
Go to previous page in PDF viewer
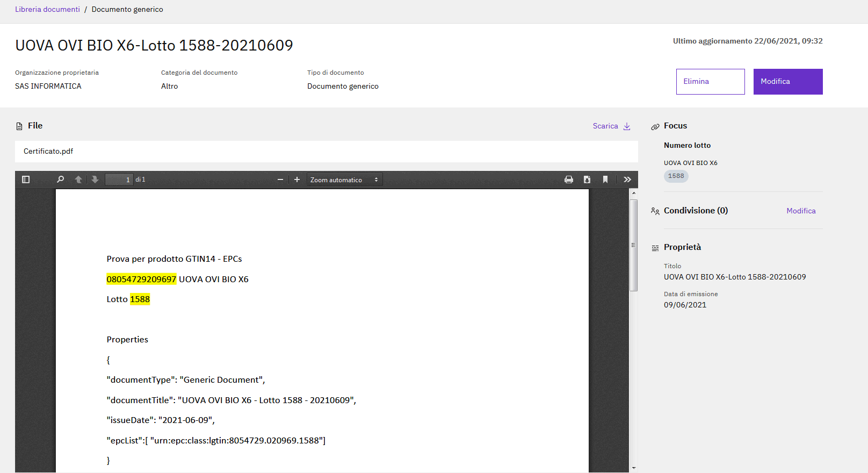[78, 180]
